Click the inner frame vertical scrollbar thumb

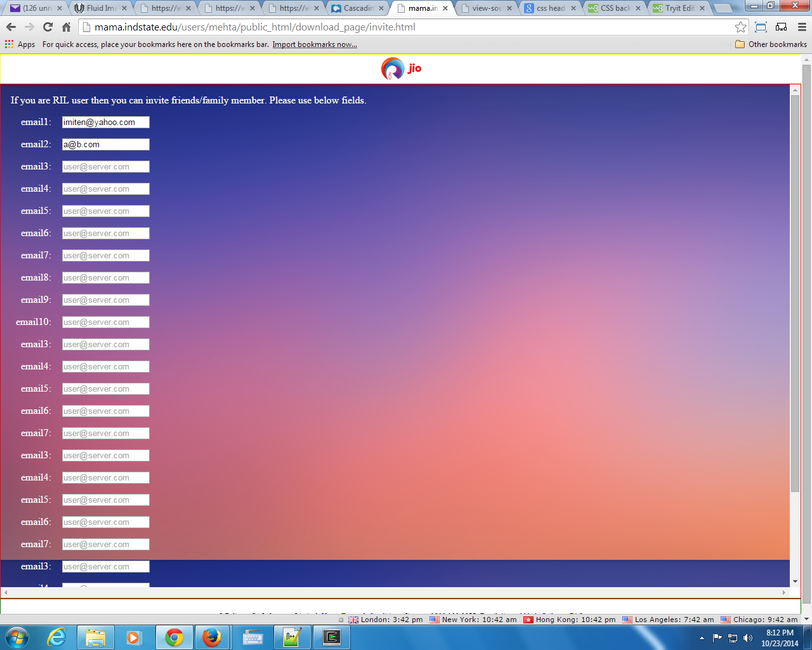[x=795, y=293]
